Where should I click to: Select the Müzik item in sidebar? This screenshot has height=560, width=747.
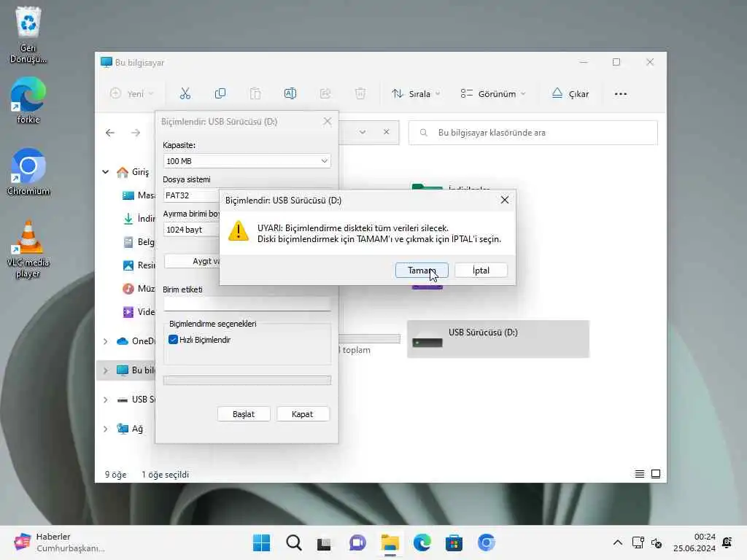(x=138, y=289)
